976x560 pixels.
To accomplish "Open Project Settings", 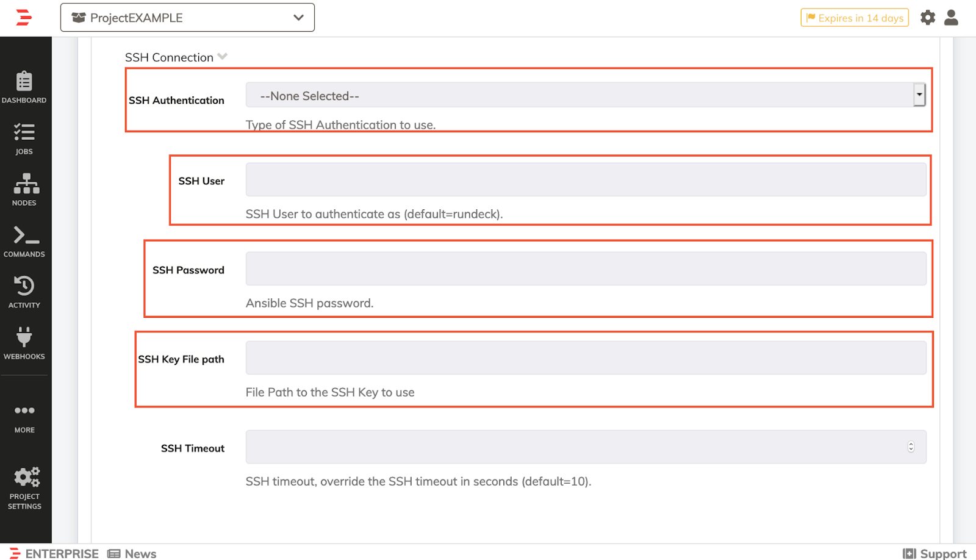I will (24, 488).
